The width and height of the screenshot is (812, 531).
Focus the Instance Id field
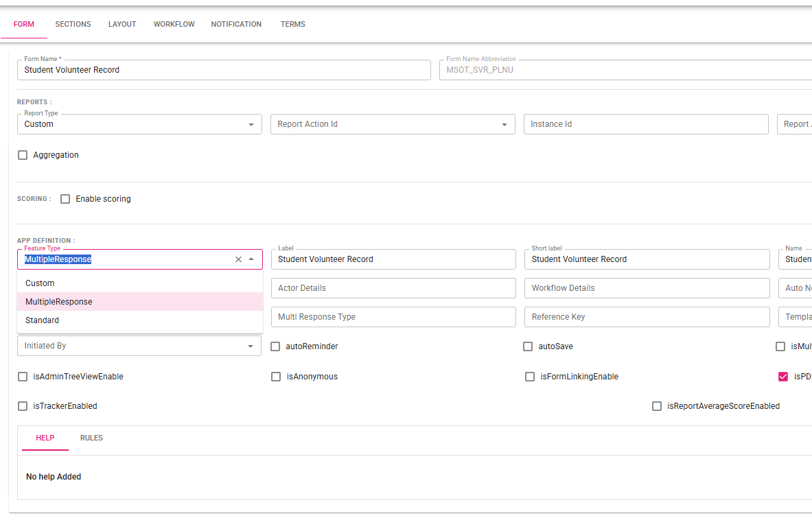(646, 124)
